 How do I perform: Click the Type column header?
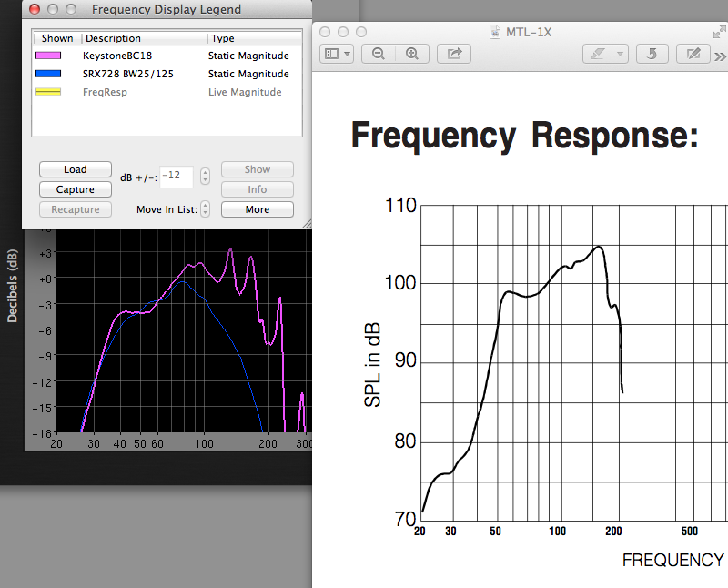point(254,38)
